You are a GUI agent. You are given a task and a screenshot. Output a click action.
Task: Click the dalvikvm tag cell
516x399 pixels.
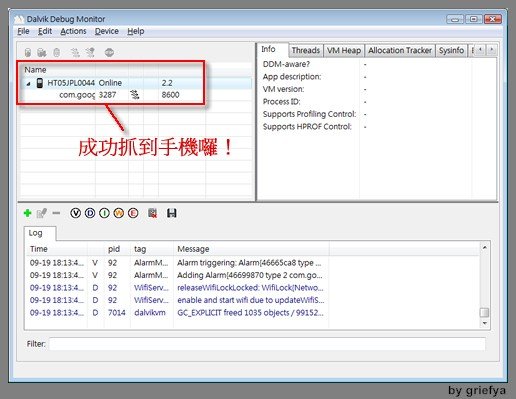point(150,313)
